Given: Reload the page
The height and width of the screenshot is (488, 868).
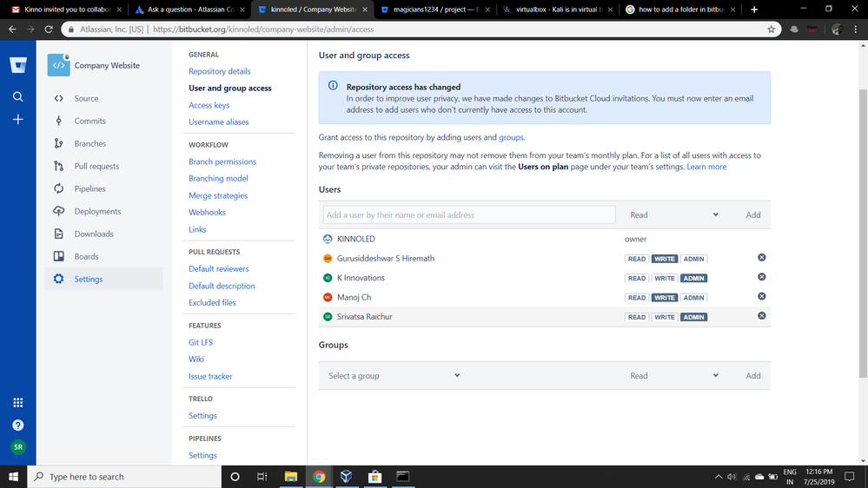Looking at the screenshot, I should (49, 30).
